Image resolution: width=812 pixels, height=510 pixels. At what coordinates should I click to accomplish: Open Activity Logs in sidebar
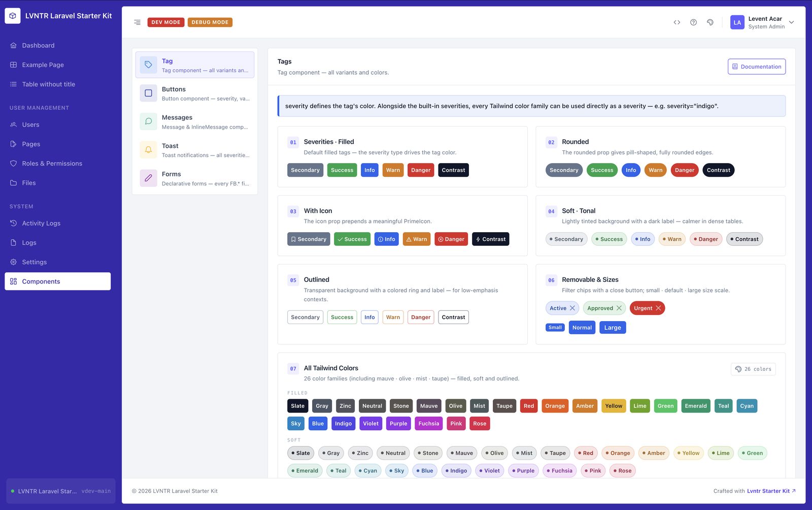[x=58, y=224]
